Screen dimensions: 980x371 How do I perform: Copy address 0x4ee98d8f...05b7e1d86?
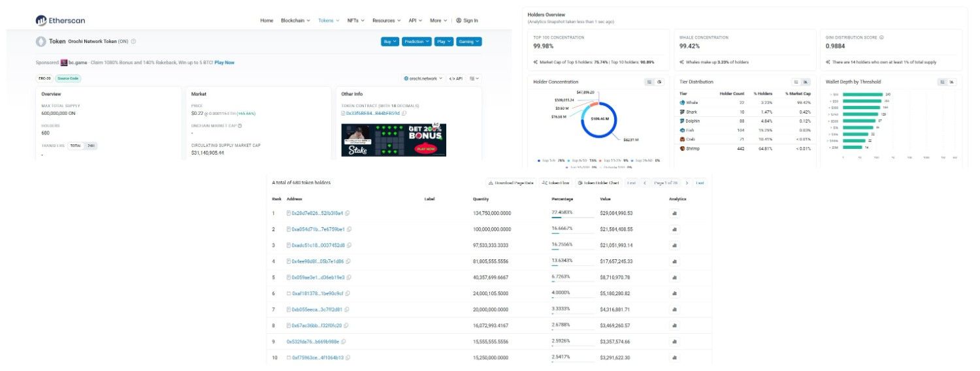[348, 261]
